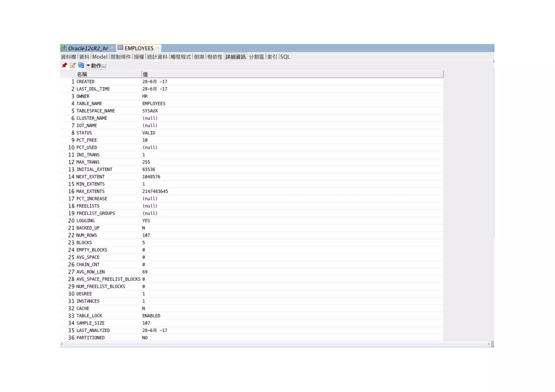Open the 觸發程式 triggers tab
Viewport: 555px width, 392px height.
180,57
